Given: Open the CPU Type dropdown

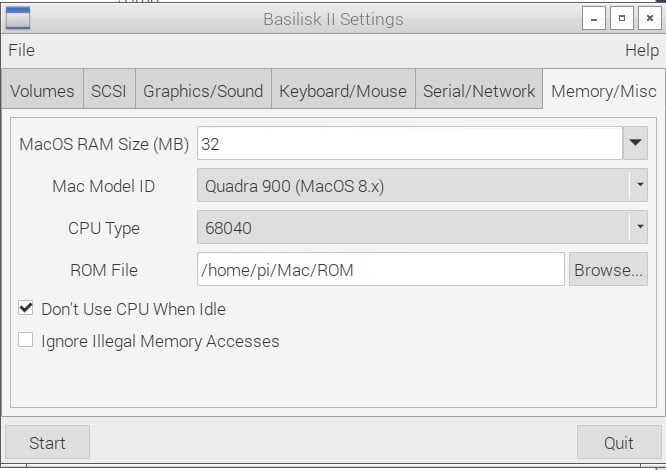Looking at the screenshot, I should tap(422, 227).
